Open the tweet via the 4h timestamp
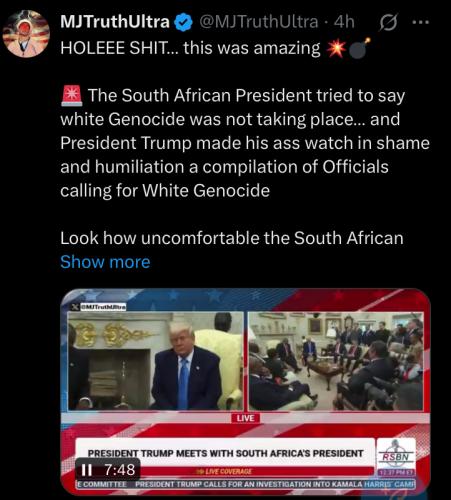451x500 pixels. pos(344,22)
